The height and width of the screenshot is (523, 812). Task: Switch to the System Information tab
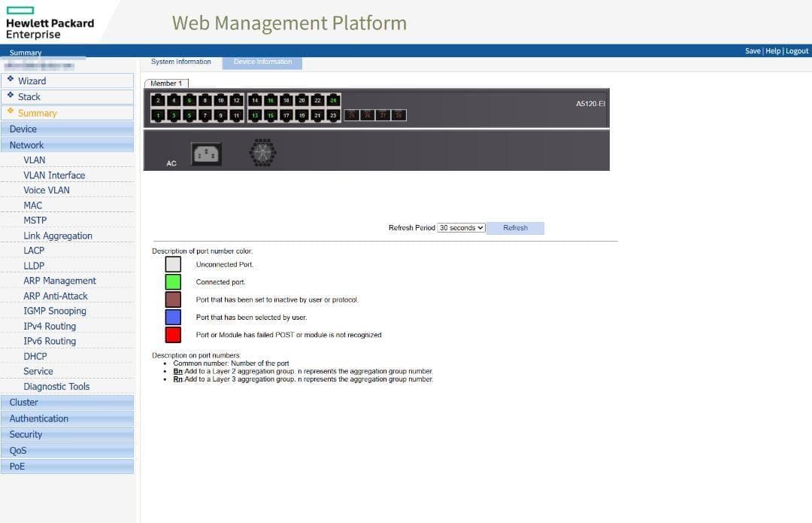181,62
